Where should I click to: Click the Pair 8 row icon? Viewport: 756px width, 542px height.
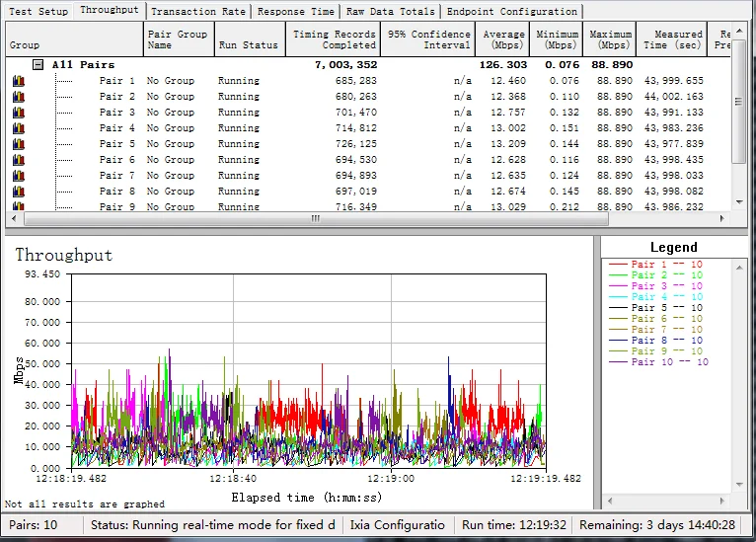point(18,192)
